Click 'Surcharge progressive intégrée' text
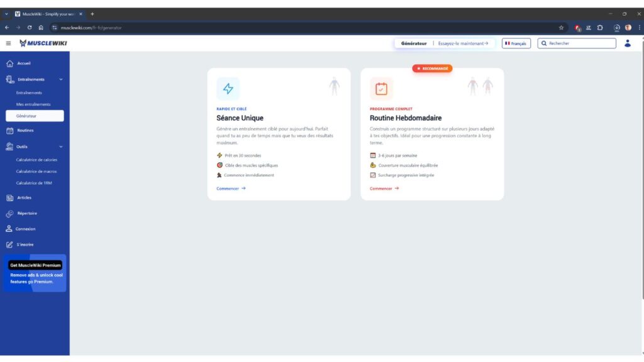644x362 pixels. click(x=406, y=175)
